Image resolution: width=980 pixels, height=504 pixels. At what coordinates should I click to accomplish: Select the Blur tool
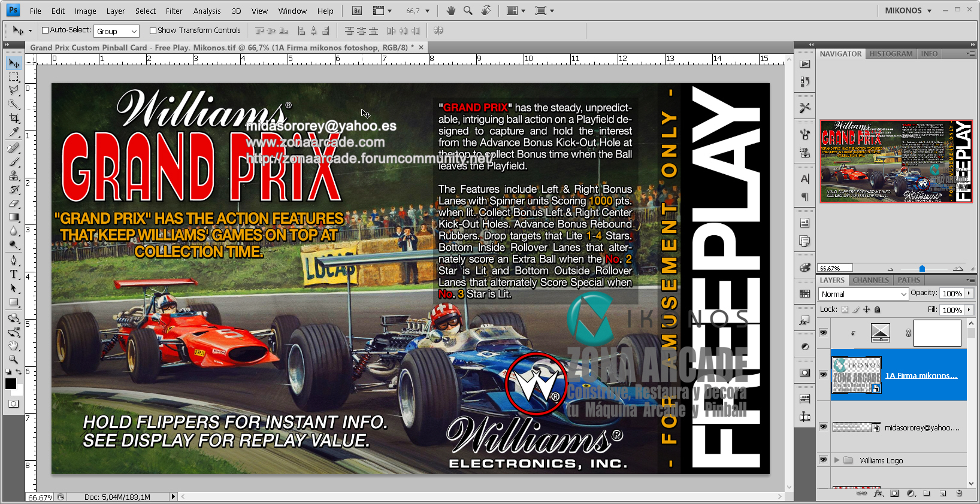(13, 230)
